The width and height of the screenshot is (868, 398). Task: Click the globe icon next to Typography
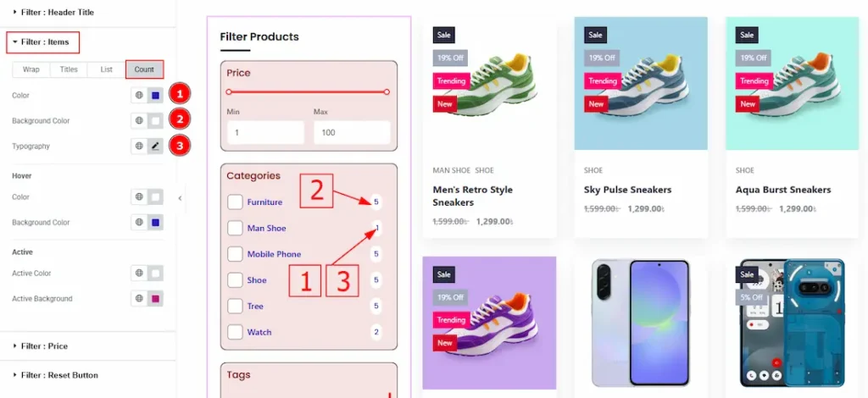tap(139, 146)
